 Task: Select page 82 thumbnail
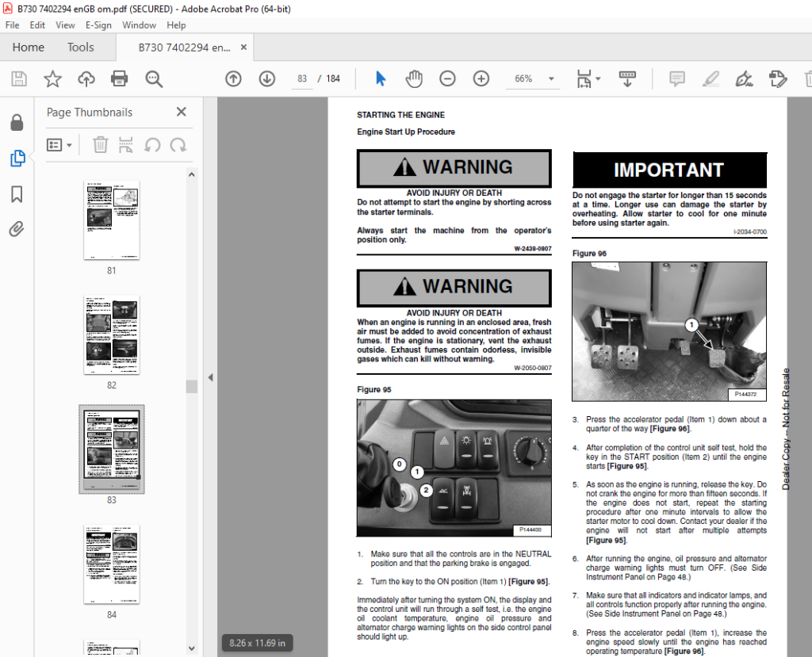coord(111,335)
